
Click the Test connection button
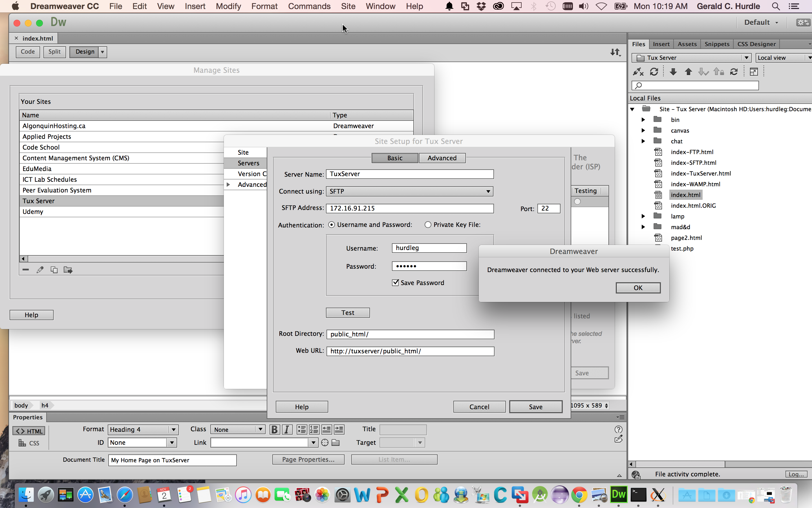[348, 312]
